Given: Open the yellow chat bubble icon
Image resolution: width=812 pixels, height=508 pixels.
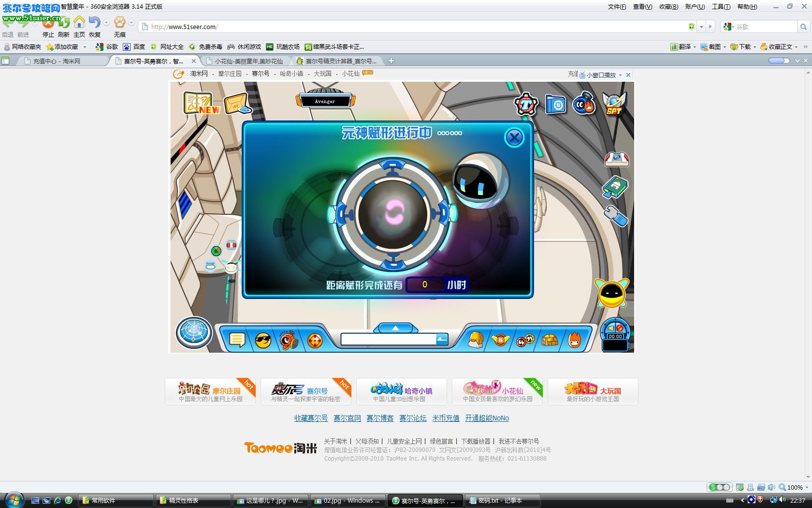Looking at the screenshot, I should 237,341.
